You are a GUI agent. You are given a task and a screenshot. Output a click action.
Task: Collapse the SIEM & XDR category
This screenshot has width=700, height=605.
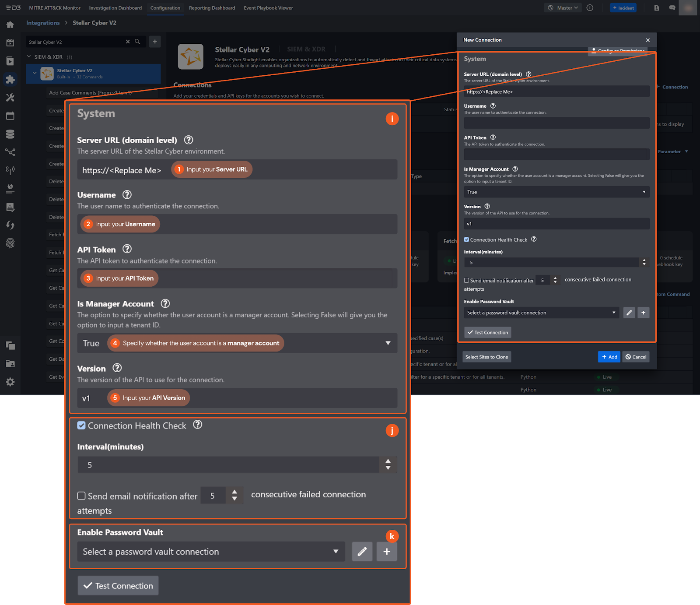29,57
